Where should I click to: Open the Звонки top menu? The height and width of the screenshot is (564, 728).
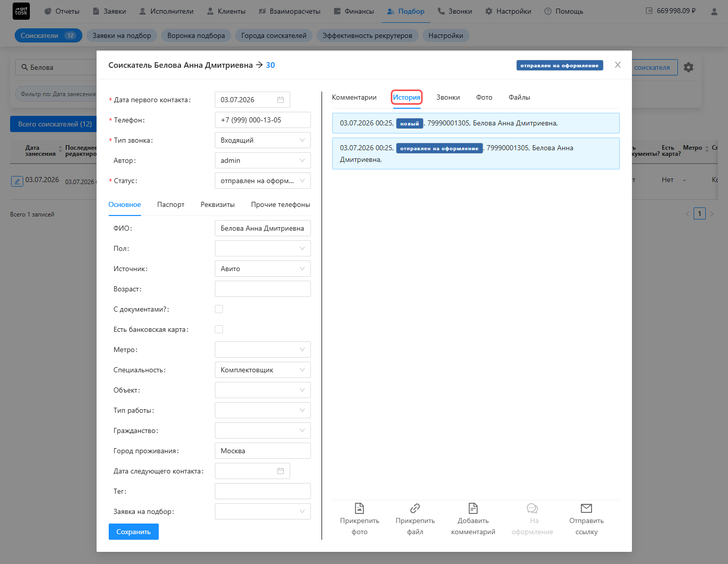pyautogui.click(x=454, y=11)
